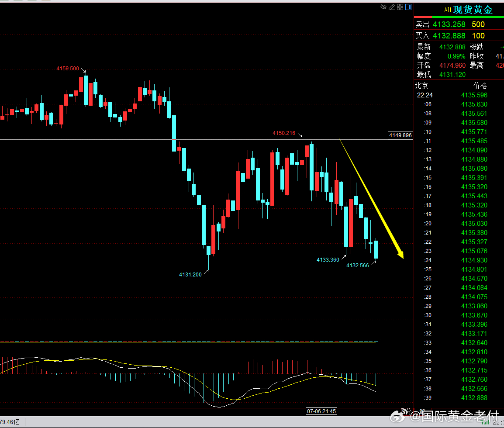Click the high label 4159.500
The image size is (504, 428).
(x=68, y=69)
